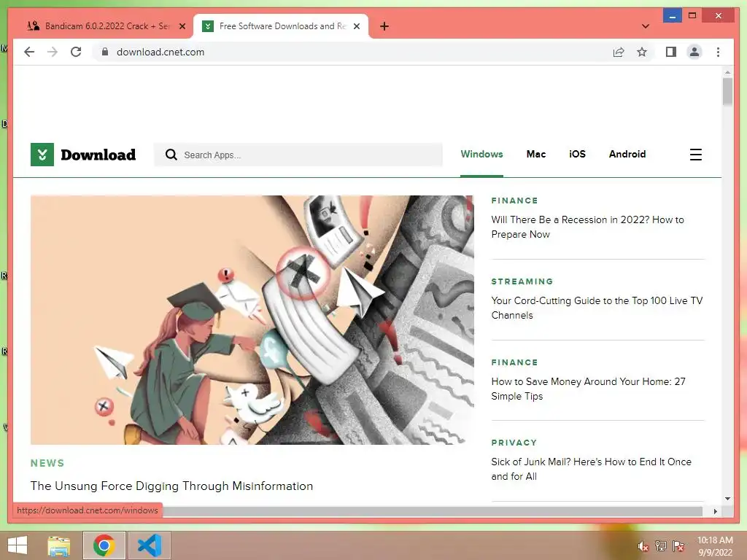The height and width of the screenshot is (560, 747).
Task: Open the Chrome profile avatar
Action: (694, 52)
